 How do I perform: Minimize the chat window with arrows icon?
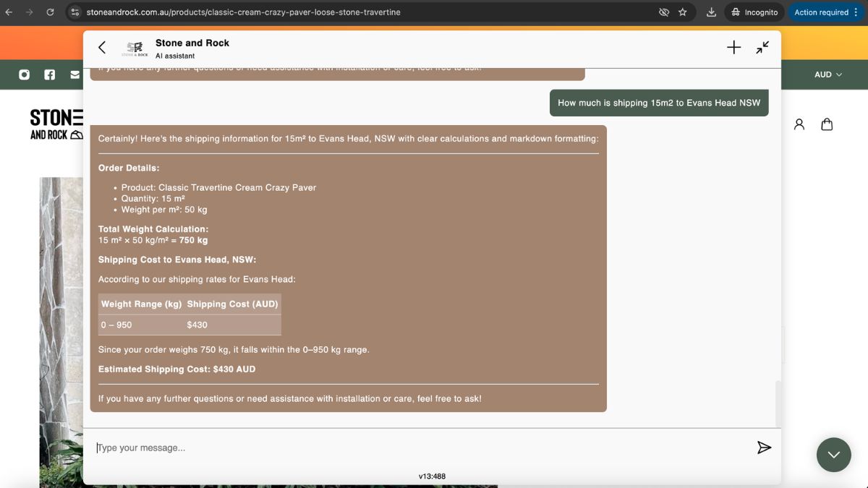[x=762, y=48]
